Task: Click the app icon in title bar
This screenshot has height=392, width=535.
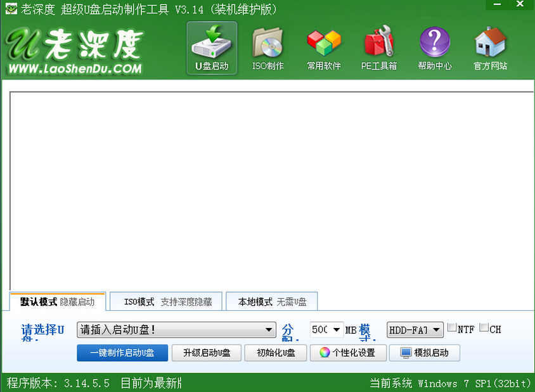Action: point(11,8)
